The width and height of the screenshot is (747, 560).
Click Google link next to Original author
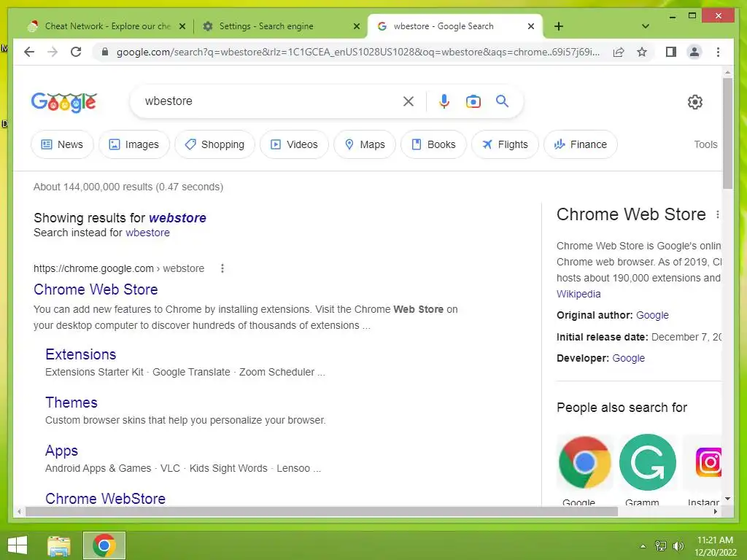pos(652,315)
